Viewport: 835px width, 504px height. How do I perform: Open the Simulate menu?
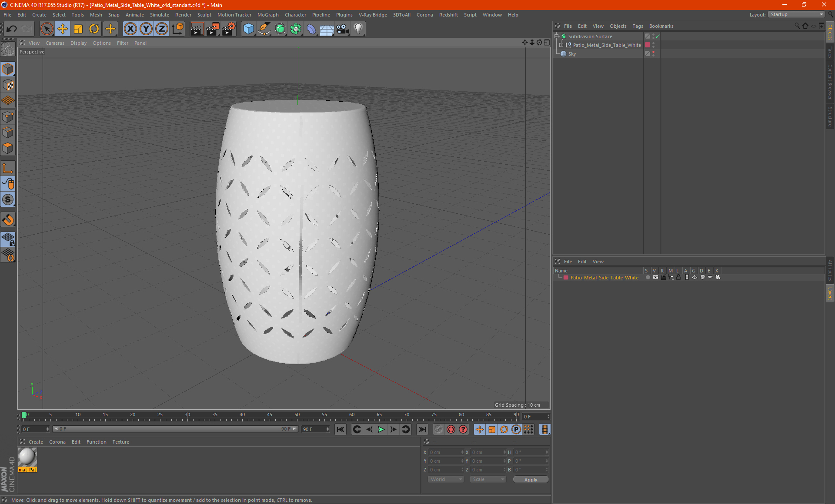pos(160,15)
